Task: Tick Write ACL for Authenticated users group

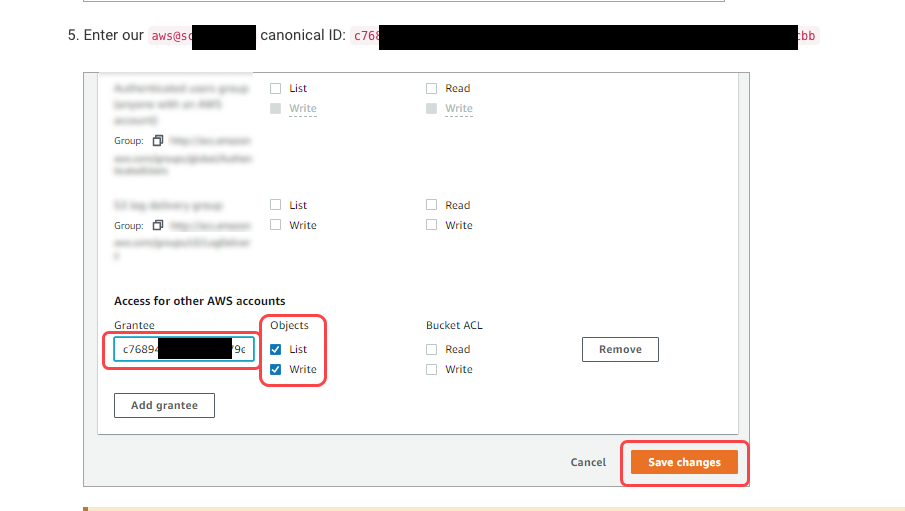Action: pos(431,108)
